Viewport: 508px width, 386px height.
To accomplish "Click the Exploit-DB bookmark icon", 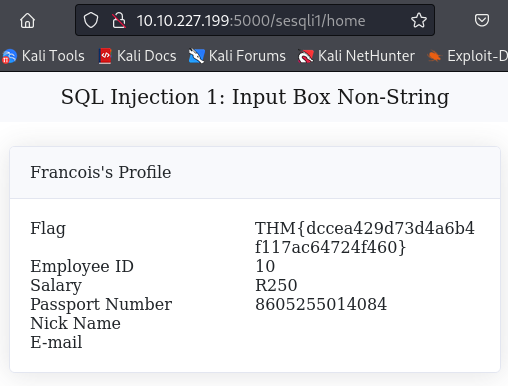I will point(434,56).
